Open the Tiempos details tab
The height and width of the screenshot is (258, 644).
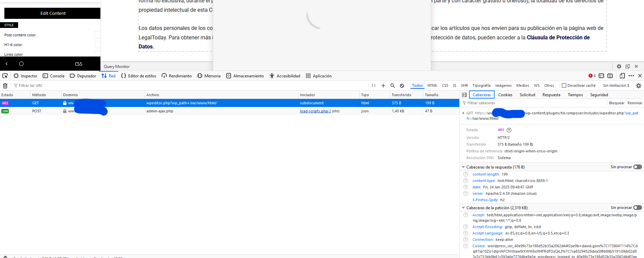point(575,95)
